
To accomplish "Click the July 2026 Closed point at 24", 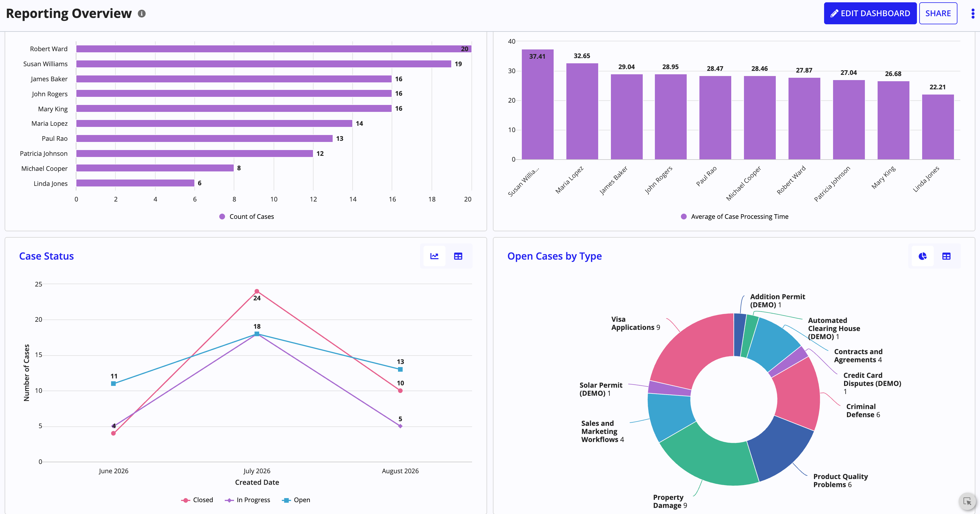I will [x=257, y=291].
